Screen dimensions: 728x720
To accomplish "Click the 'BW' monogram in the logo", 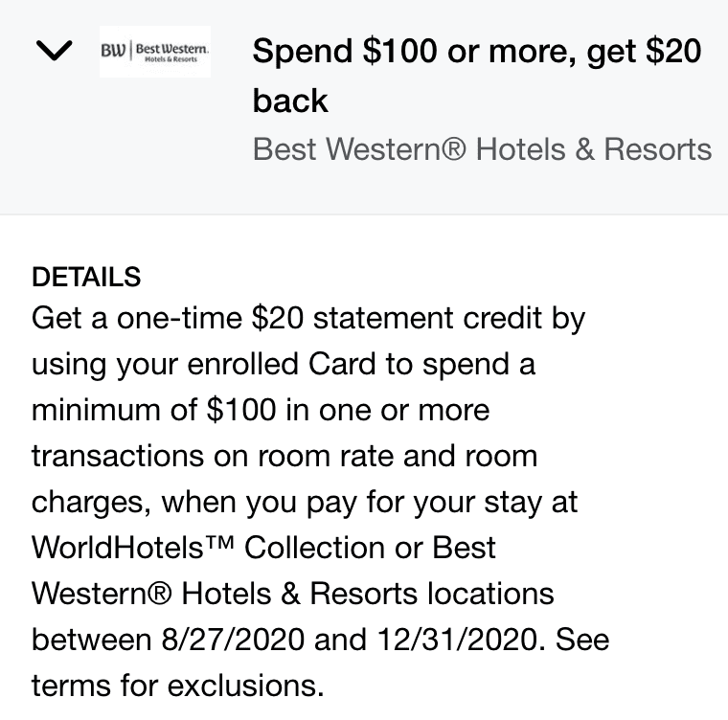I will [113, 51].
